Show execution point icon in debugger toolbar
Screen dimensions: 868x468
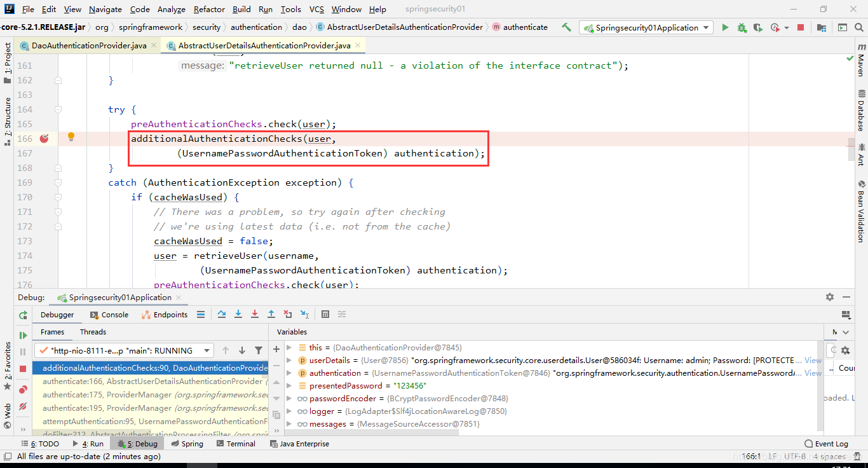[201, 314]
